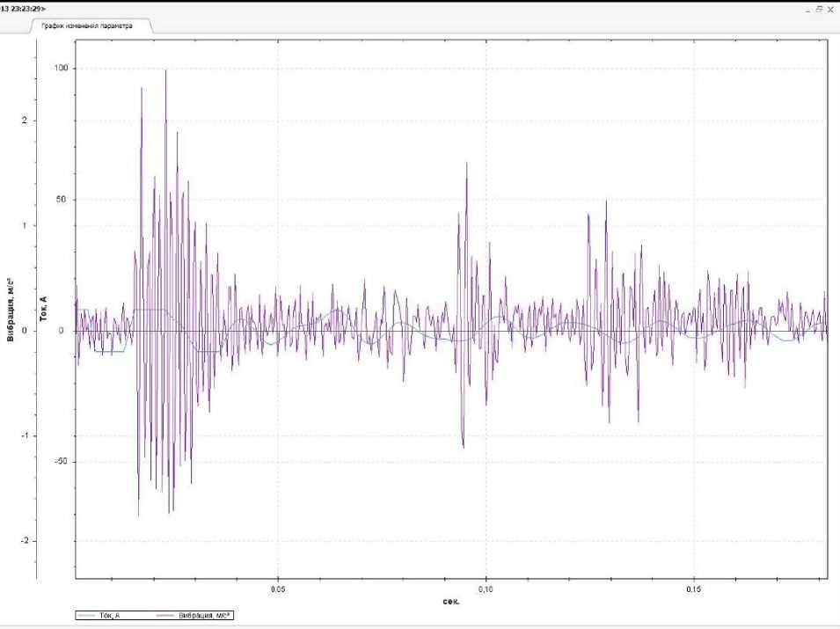This screenshot has width=840, height=629.
Task: Restore the inner chart window
Action: click(x=819, y=9)
